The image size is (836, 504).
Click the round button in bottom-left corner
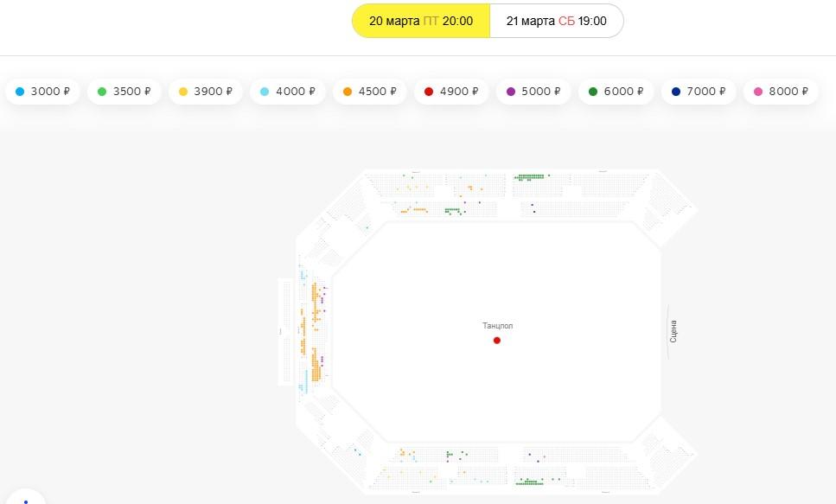[24, 499]
